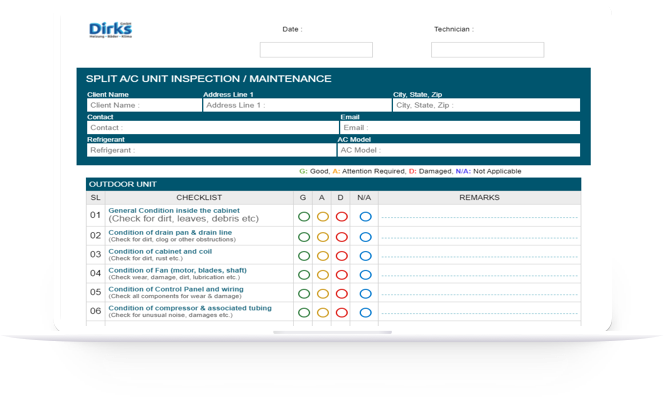The width and height of the screenshot is (664, 397).
Task: Click the SL column header
Action: [x=95, y=197]
